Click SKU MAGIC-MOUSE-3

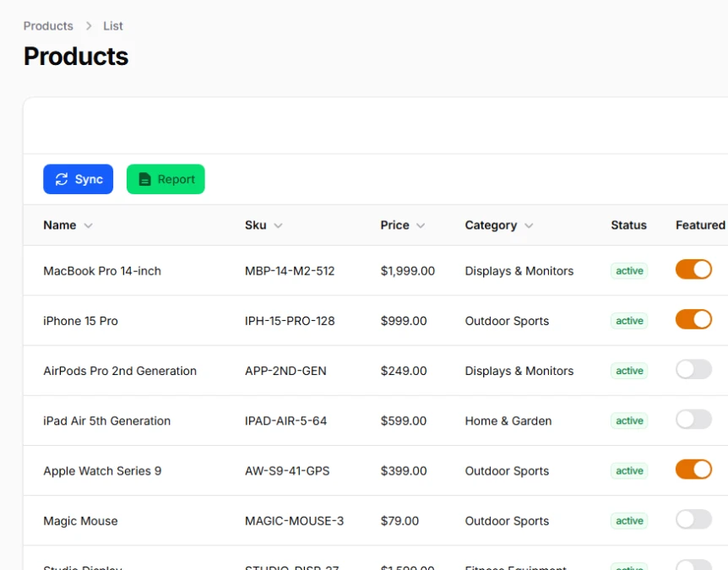295,521
